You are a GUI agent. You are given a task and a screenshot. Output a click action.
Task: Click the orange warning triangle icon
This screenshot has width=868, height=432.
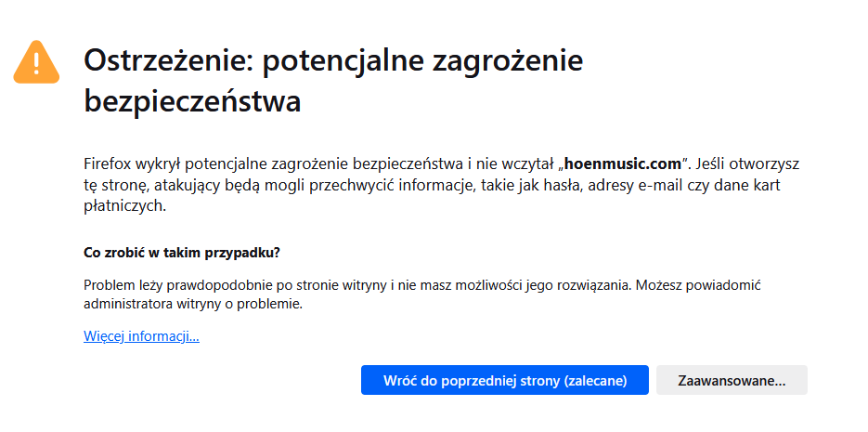coord(36,62)
